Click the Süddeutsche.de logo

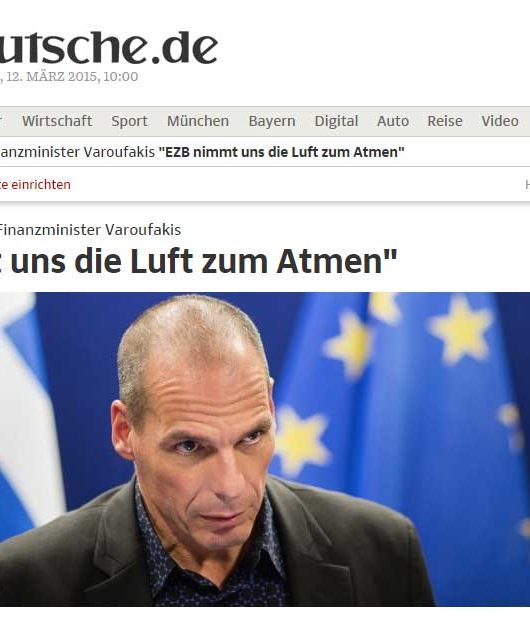click(108, 48)
